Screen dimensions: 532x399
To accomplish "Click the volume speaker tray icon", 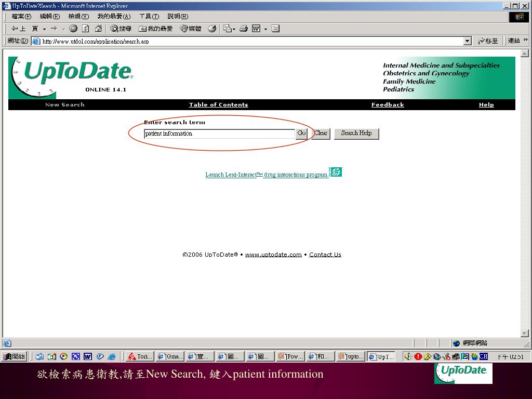I will click(408, 356).
